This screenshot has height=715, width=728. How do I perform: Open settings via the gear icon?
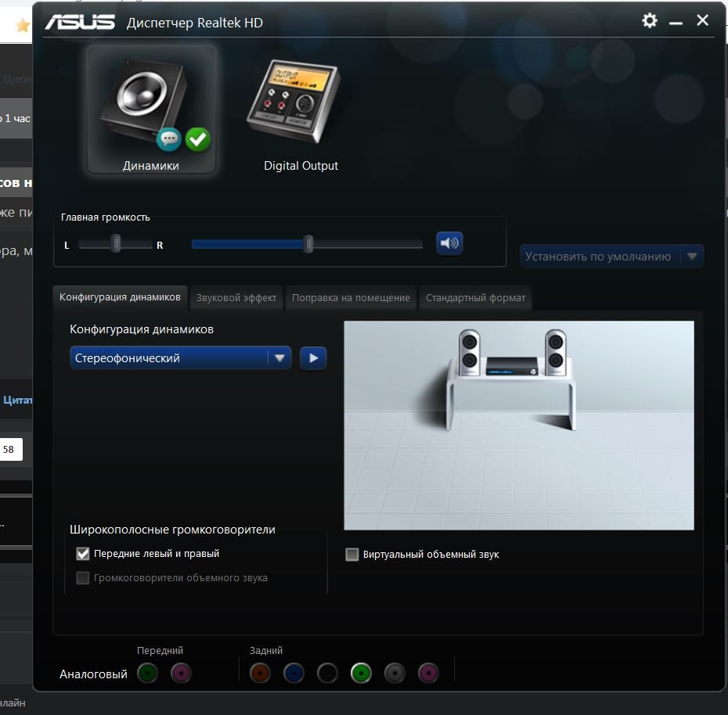tap(650, 21)
